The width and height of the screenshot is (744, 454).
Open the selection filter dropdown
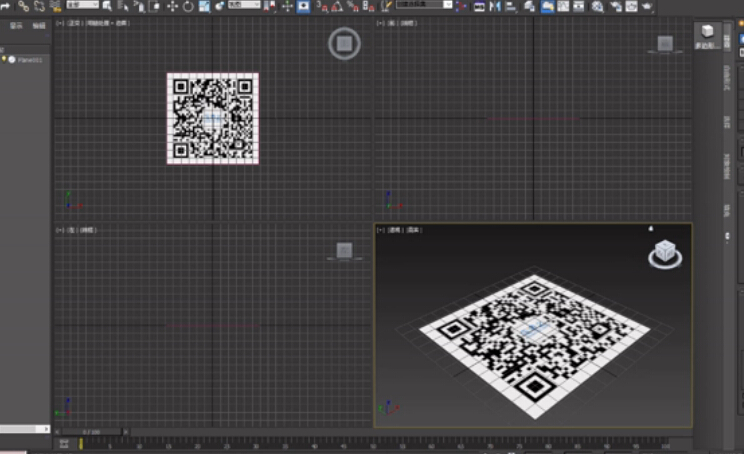tap(83, 5)
